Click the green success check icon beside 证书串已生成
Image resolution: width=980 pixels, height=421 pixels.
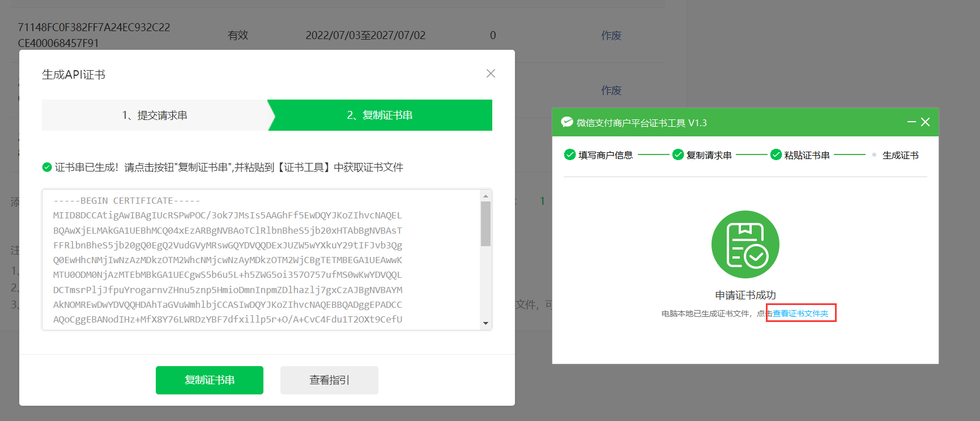[x=47, y=167]
